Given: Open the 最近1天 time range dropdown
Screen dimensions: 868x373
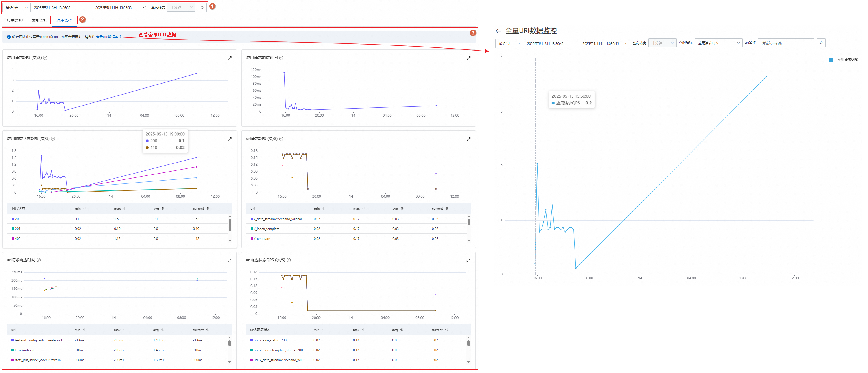Looking at the screenshot, I should [16, 7].
